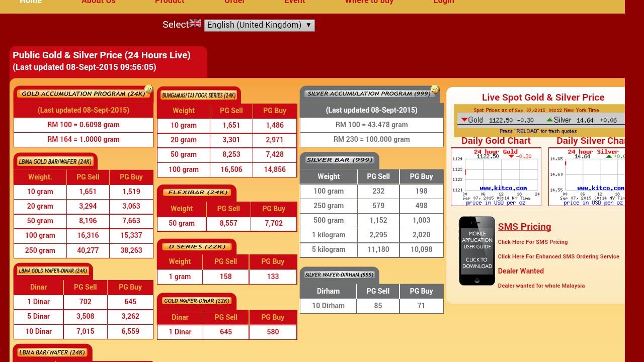Follow the Click Here For SMS Pricing link

(x=533, y=242)
